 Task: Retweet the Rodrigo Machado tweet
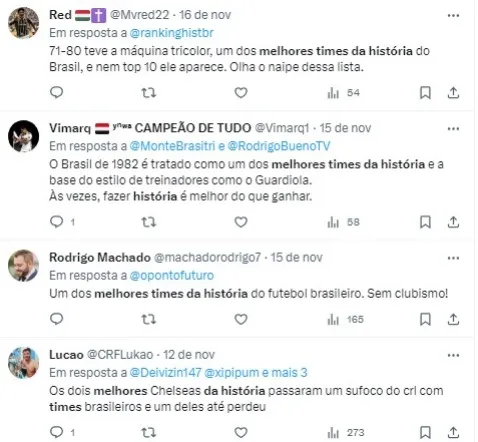pos(148,319)
